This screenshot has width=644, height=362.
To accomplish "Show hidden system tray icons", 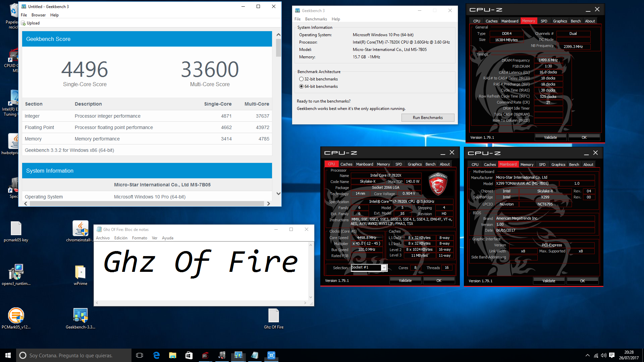I will click(587, 355).
